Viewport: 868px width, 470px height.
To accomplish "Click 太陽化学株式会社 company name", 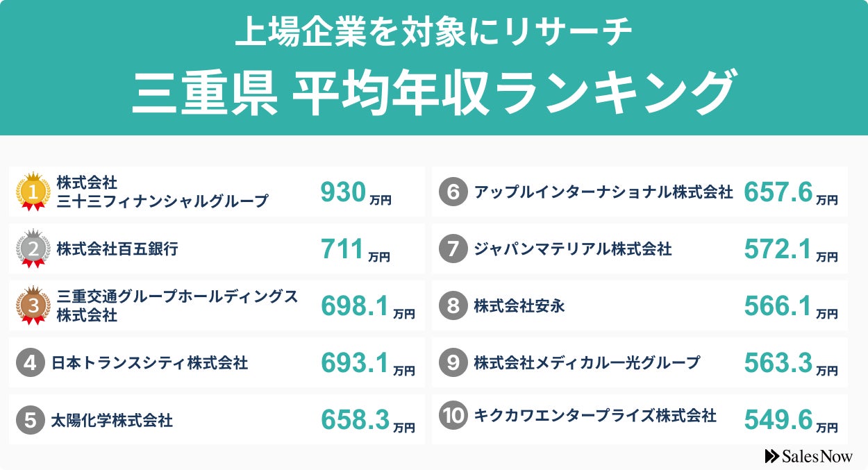I will coord(112,420).
